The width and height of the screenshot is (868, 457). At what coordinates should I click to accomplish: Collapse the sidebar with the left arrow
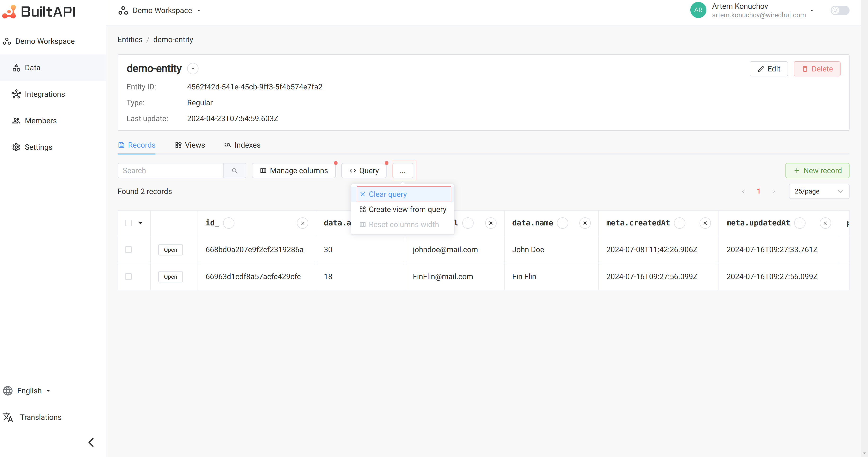(x=91, y=442)
